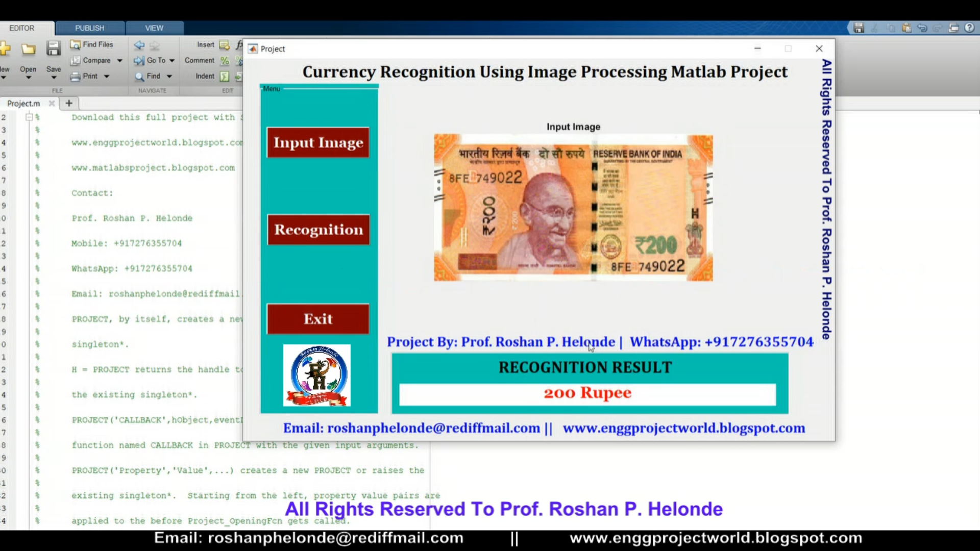Click the Input Image button

pos(318,142)
